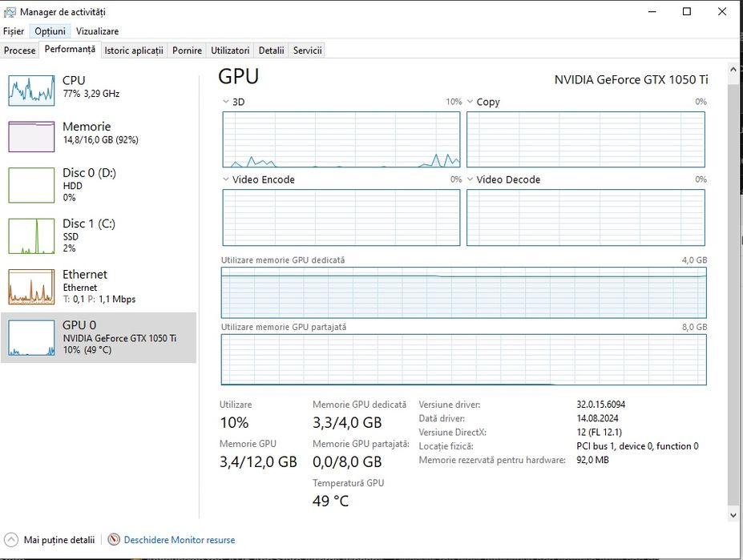Click the 92,0 MB reserved memory value
Image resolution: width=743 pixels, height=560 pixels.
click(x=592, y=460)
